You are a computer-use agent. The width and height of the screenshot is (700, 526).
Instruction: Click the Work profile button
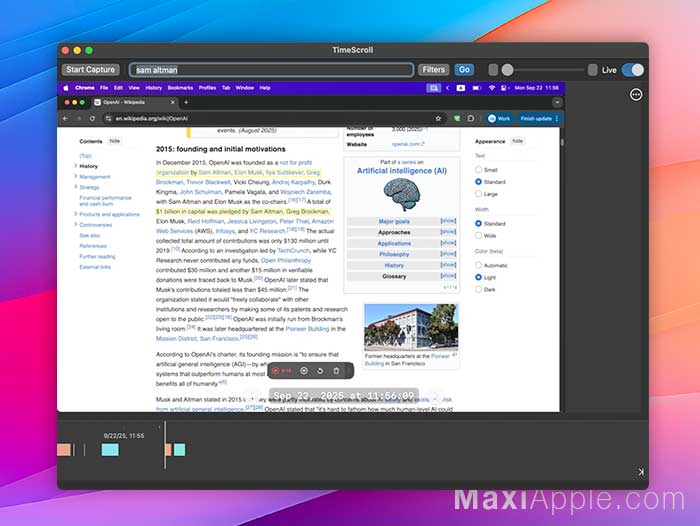[499, 118]
